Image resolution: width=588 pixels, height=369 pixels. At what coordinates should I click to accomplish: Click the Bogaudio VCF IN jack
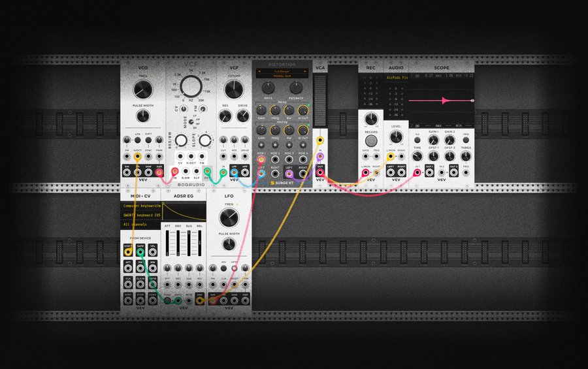(x=174, y=172)
